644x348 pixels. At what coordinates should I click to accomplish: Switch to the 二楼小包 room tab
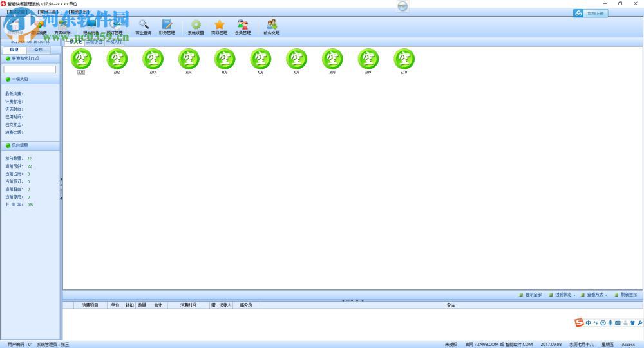95,42
